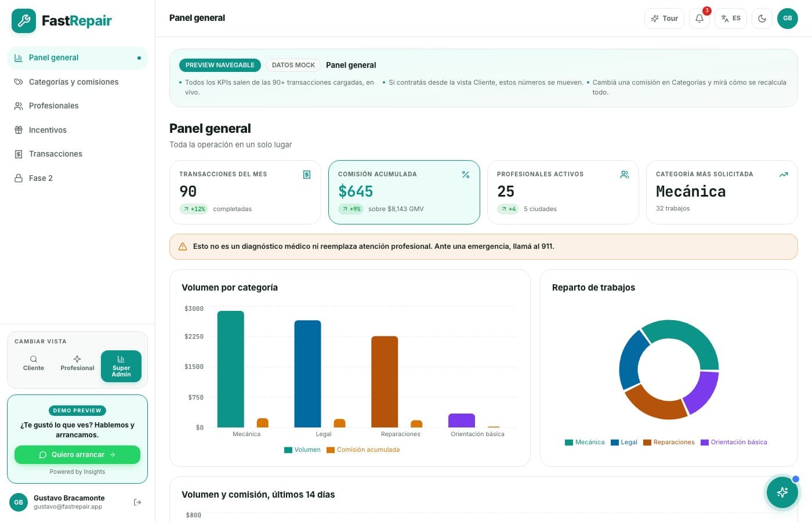
Task: Select the Super Admin view
Action: click(x=121, y=367)
